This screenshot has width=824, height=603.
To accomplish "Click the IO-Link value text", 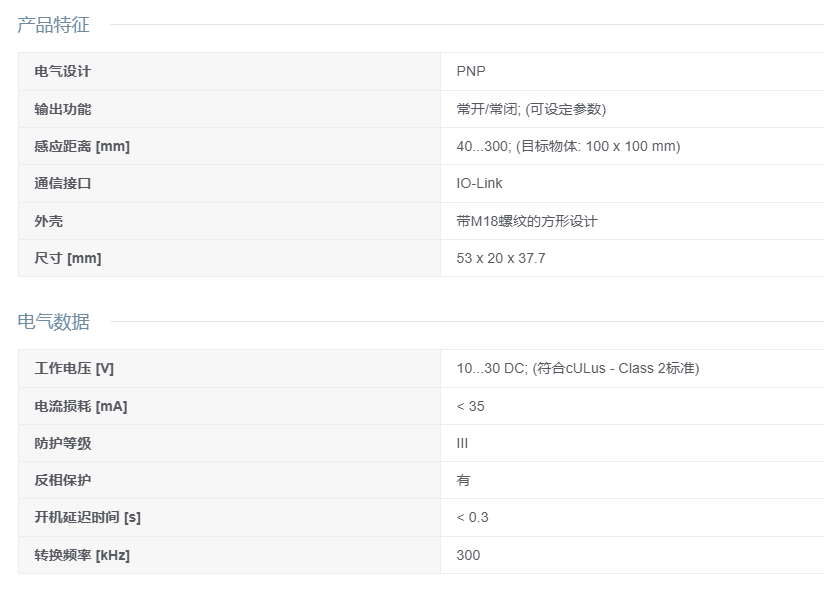I will click(x=479, y=183).
